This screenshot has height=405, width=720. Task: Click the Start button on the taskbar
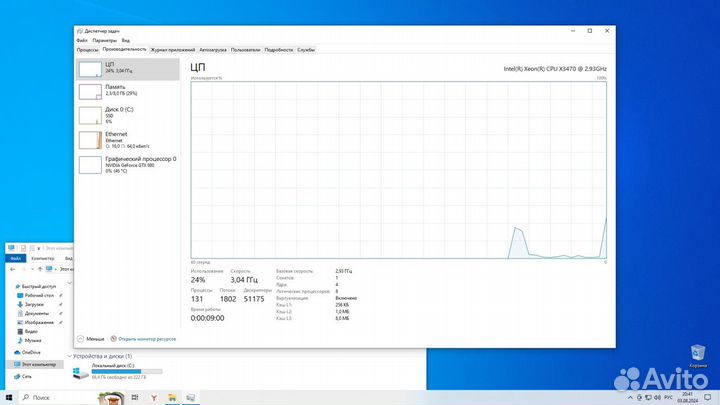coord(8,397)
